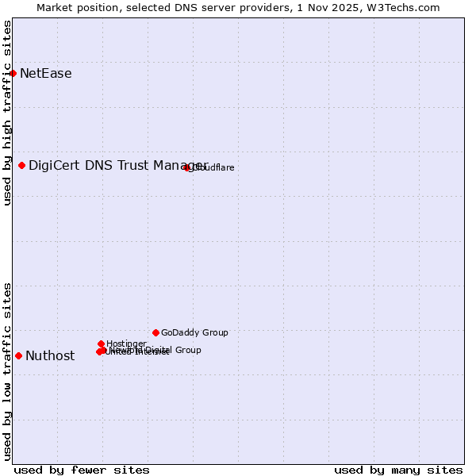Click the 'used by fewer sites' axis label
The height and width of the screenshot is (476, 476).
(82, 470)
